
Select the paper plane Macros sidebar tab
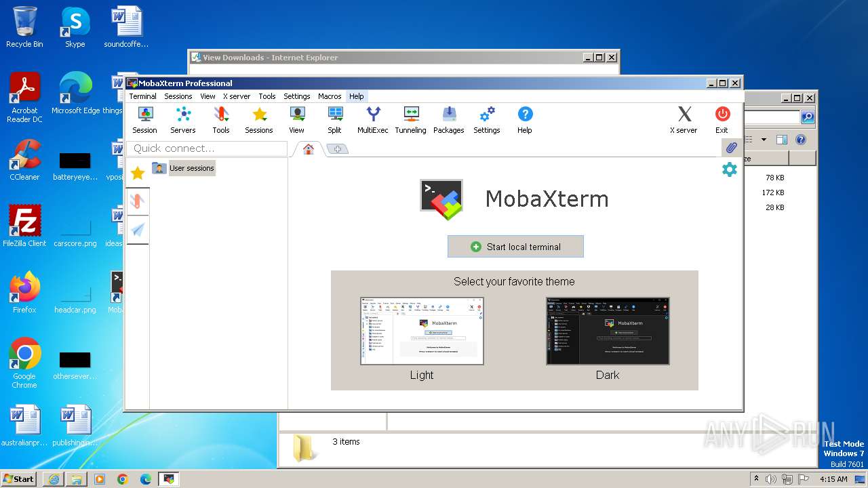click(x=138, y=230)
